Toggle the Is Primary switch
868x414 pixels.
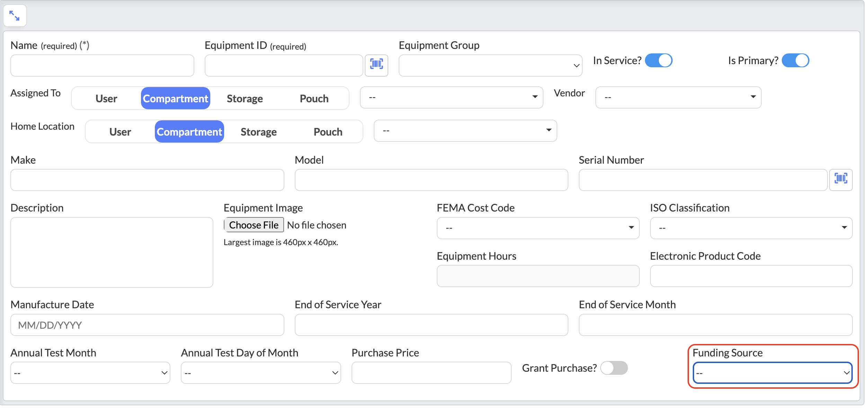(796, 60)
